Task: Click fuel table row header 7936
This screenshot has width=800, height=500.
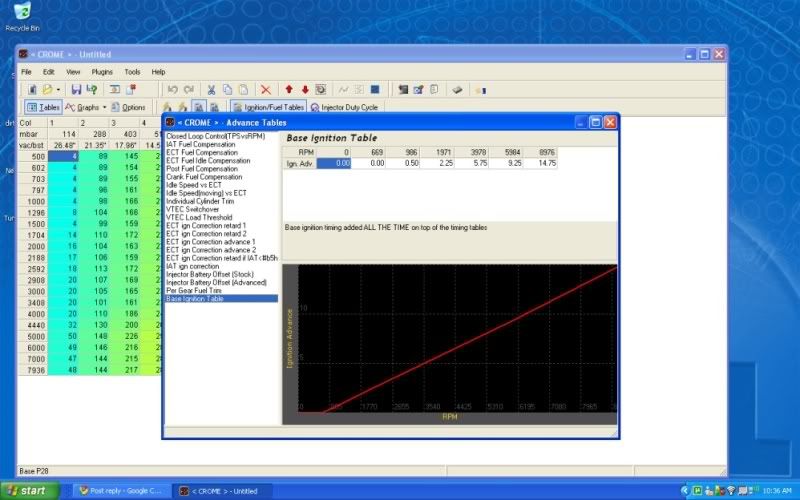Action: click(x=33, y=370)
